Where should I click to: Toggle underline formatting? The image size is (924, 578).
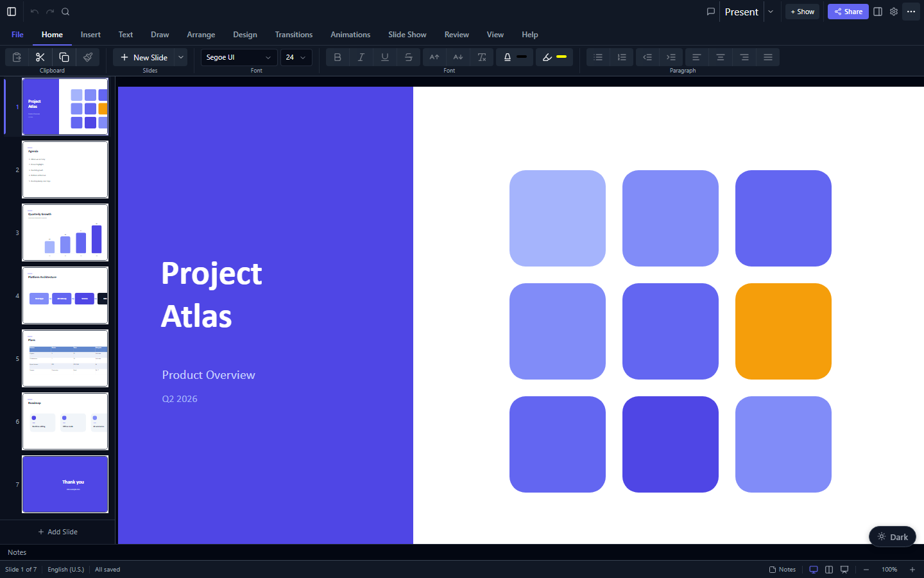coord(385,57)
